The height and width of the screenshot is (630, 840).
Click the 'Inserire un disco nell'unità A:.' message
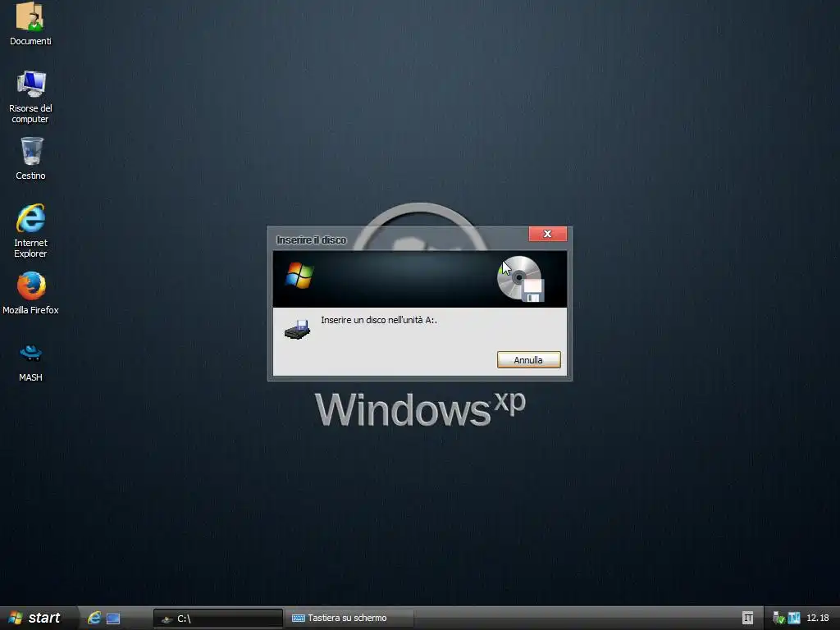click(x=379, y=320)
